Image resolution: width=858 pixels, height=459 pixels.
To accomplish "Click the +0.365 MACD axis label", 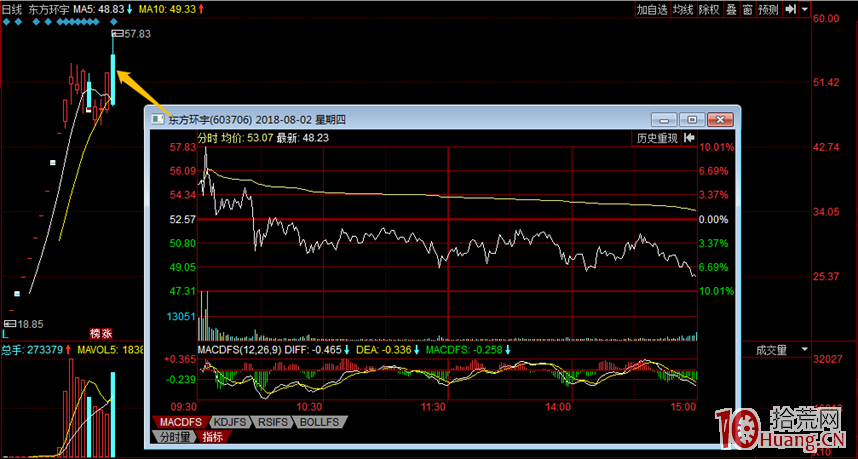I will coord(180,359).
